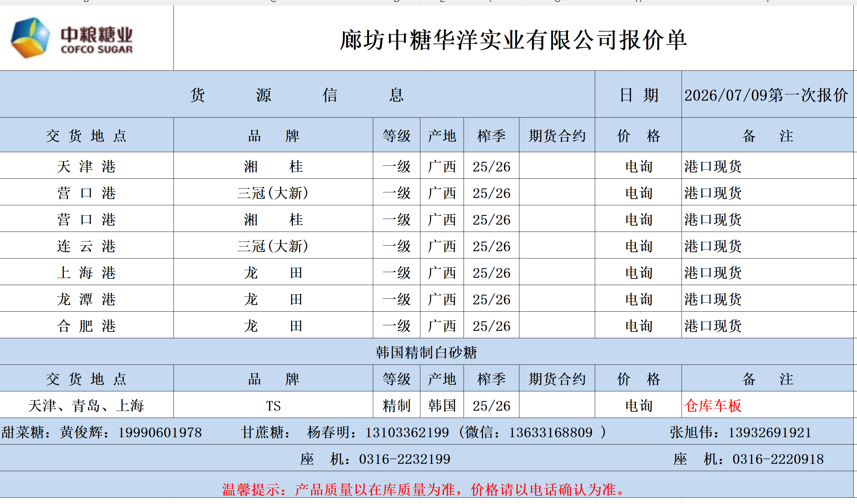
Task: Select the landline "0316-2220918"
Action: click(x=778, y=459)
